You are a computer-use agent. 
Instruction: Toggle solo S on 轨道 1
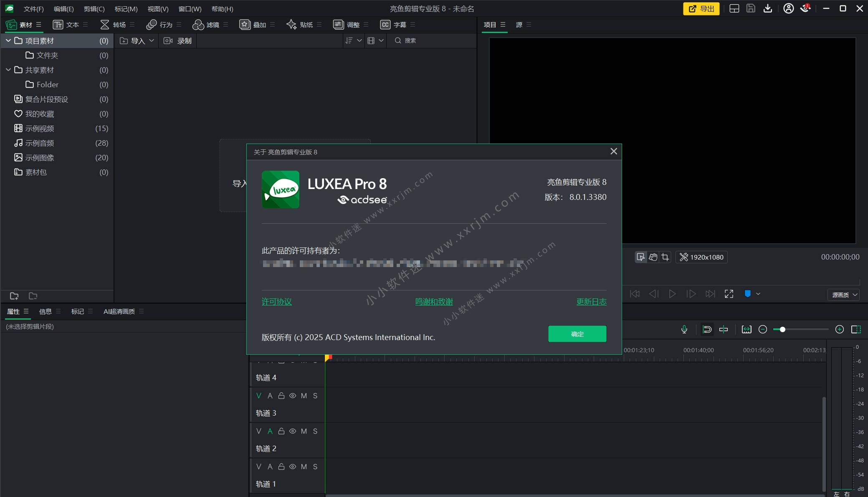click(315, 467)
